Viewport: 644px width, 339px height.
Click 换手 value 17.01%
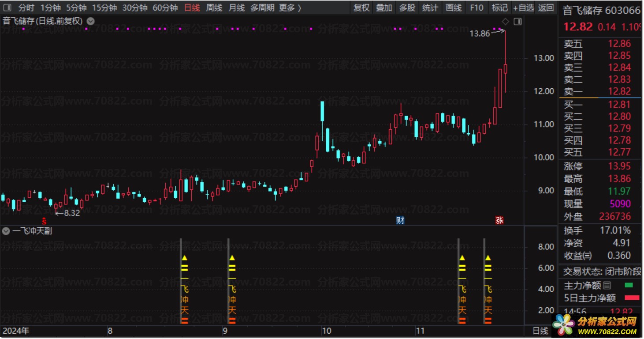[x=615, y=230]
